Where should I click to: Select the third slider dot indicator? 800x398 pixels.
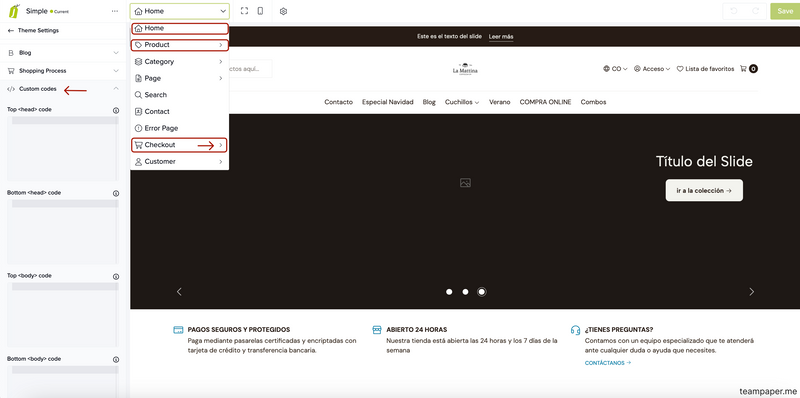[x=482, y=292]
